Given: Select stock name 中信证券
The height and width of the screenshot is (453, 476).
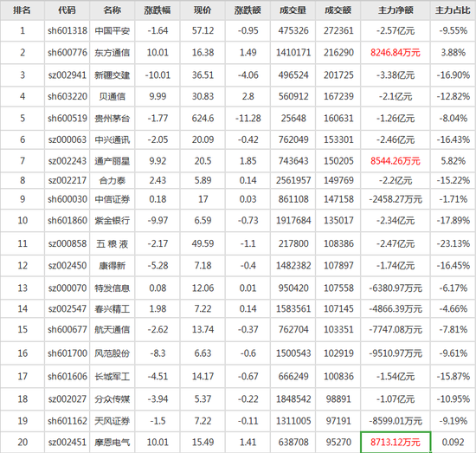Looking at the screenshot, I should pyautogui.click(x=112, y=199).
